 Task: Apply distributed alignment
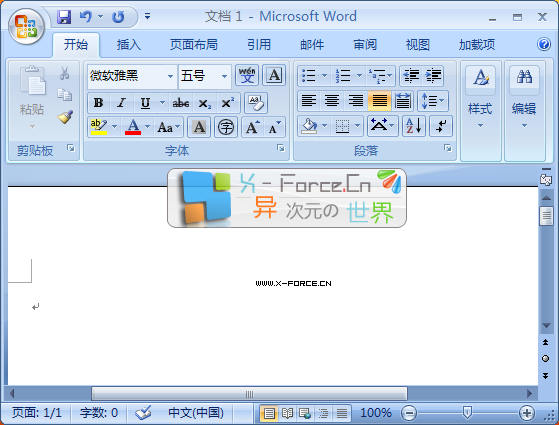tap(402, 101)
